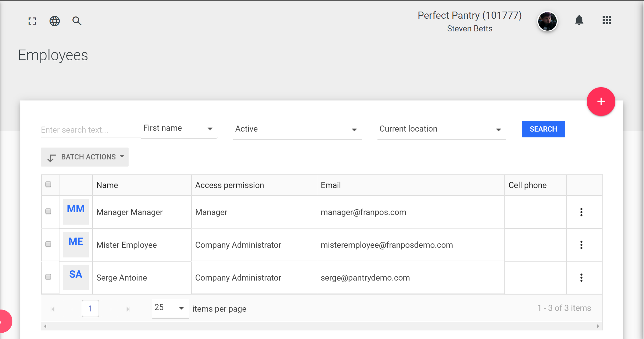Toggle fullscreen mode icon
This screenshot has width=644, height=339.
click(32, 21)
